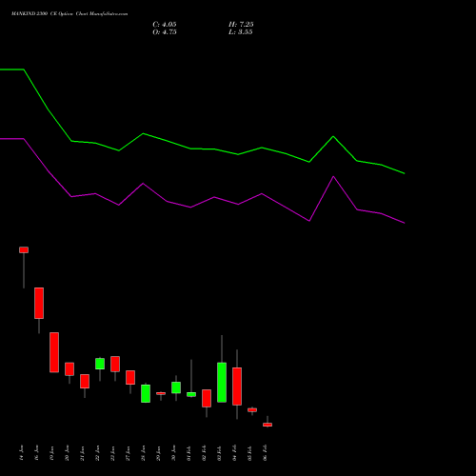Click the thin red candle above 29 Jan
Viewport: 476px width, 476px height.
pyautogui.click(x=161, y=393)
